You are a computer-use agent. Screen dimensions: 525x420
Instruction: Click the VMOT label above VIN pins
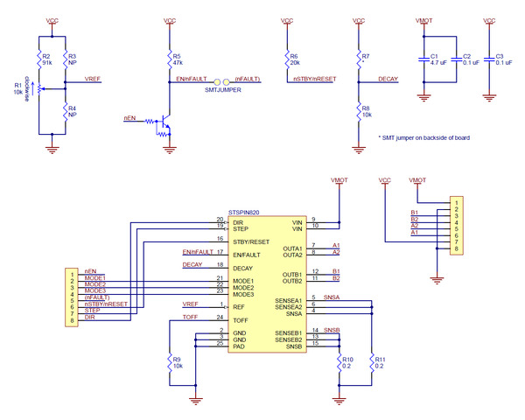point(339,180)
